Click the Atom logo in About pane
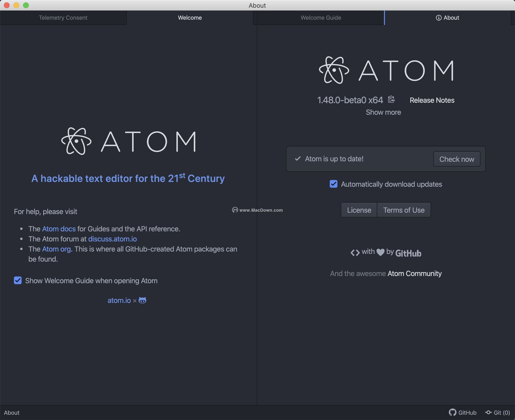Screen dimensions: 515x420 tap(386, 70)
